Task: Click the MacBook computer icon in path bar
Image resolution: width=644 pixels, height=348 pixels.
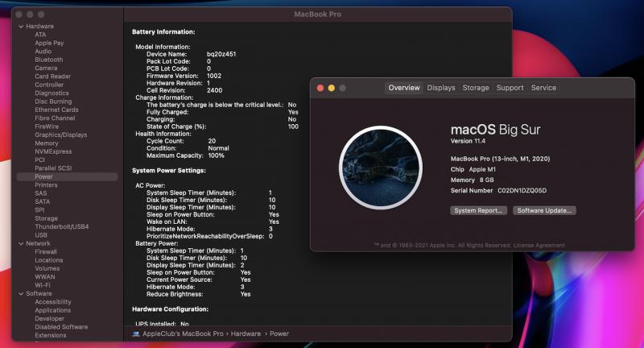Action: [x=136, y=334]
